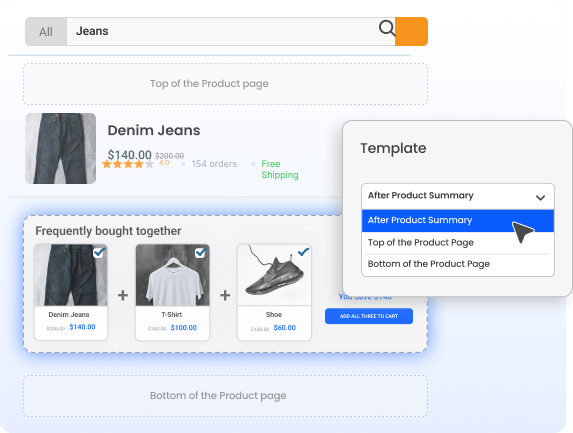Choose Top of the Product Page option
Viewport: 573px width, 433px height.
tap(458, 243)
